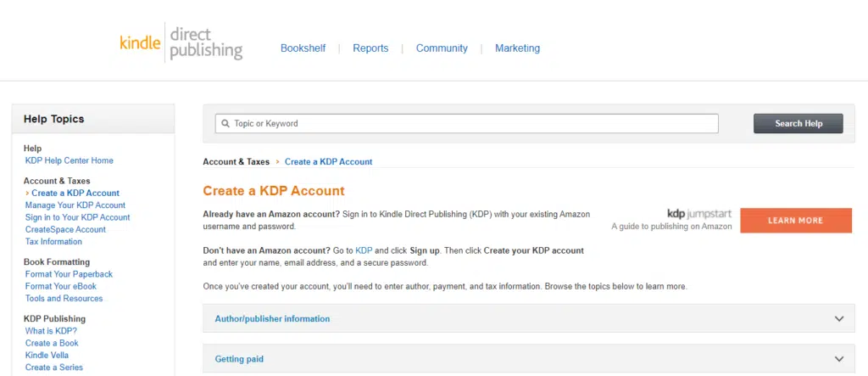Expand the Author/publisher information chevron

(x=839, y=319)
